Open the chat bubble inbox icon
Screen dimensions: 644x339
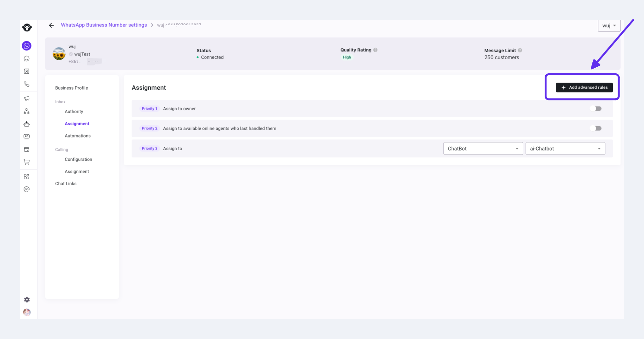[x=27, y=59]
